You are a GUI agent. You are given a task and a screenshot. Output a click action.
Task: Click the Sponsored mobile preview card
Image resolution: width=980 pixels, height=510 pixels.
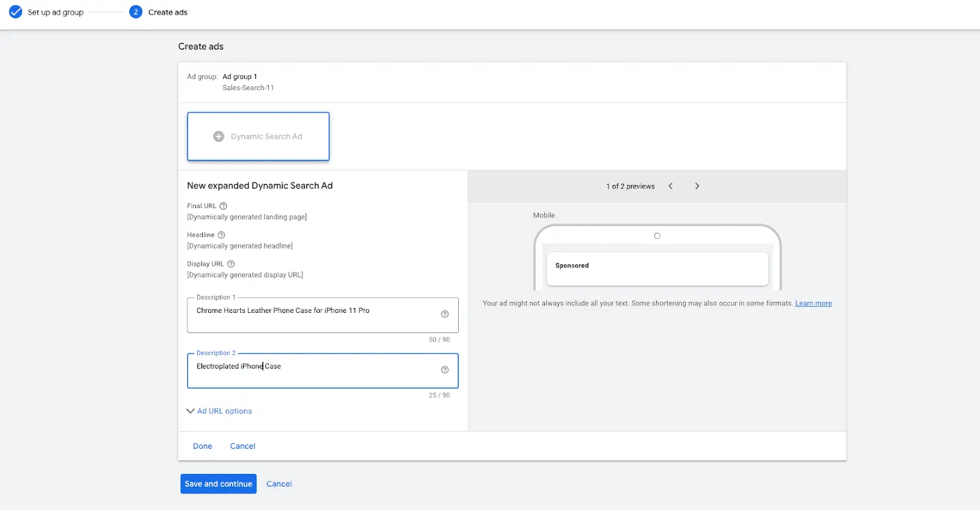tap(657, 269)
